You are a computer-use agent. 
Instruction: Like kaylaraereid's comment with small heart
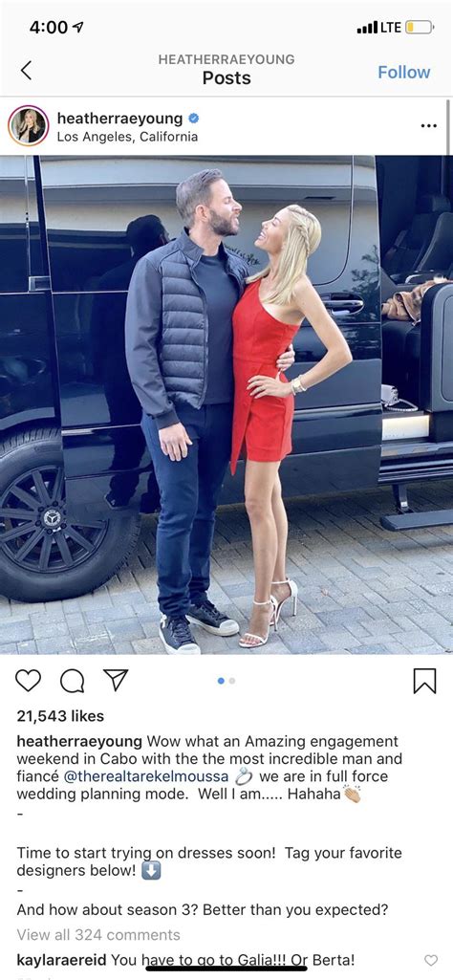431,959
